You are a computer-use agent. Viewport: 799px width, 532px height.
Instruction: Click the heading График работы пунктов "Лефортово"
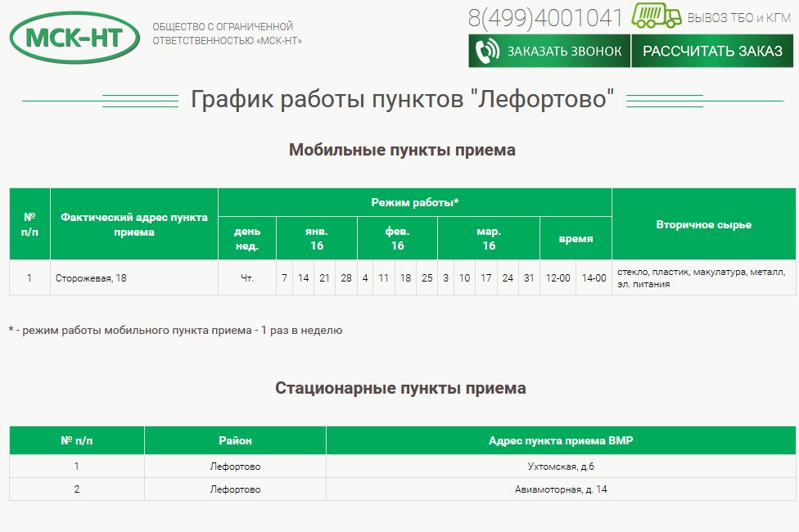402,99
